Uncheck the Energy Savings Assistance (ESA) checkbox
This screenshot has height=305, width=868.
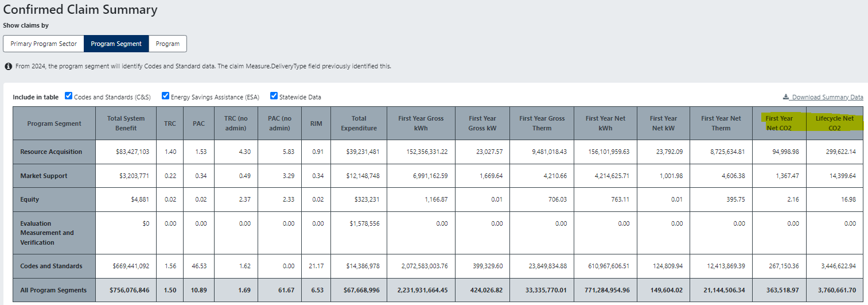(x=166, y=96)
